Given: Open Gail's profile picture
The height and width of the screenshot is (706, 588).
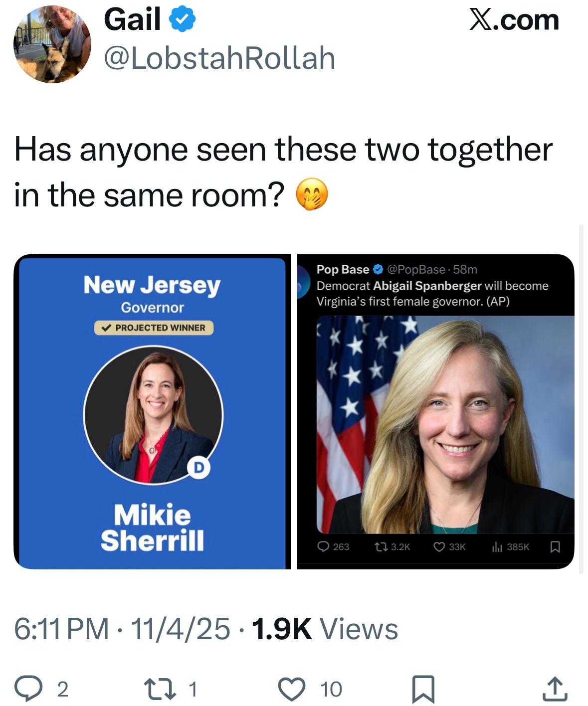Looking at the screenshot, I should tap(52, 44).
